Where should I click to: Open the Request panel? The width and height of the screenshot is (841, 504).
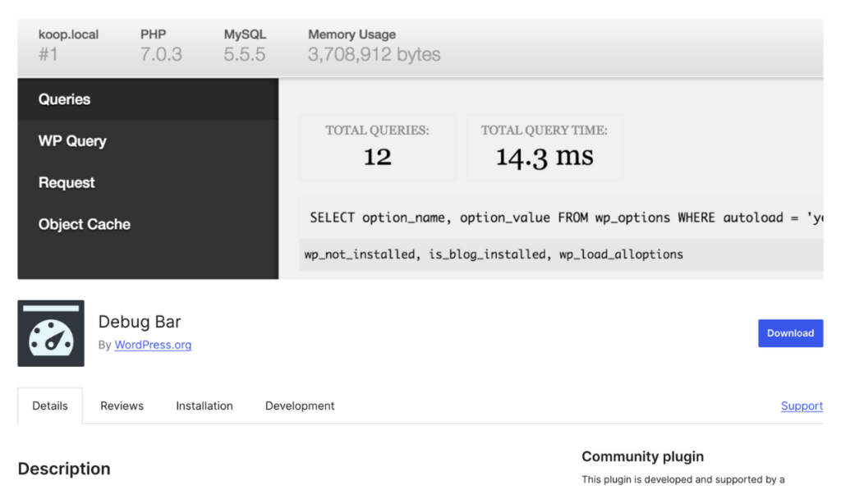coord(67,182)
